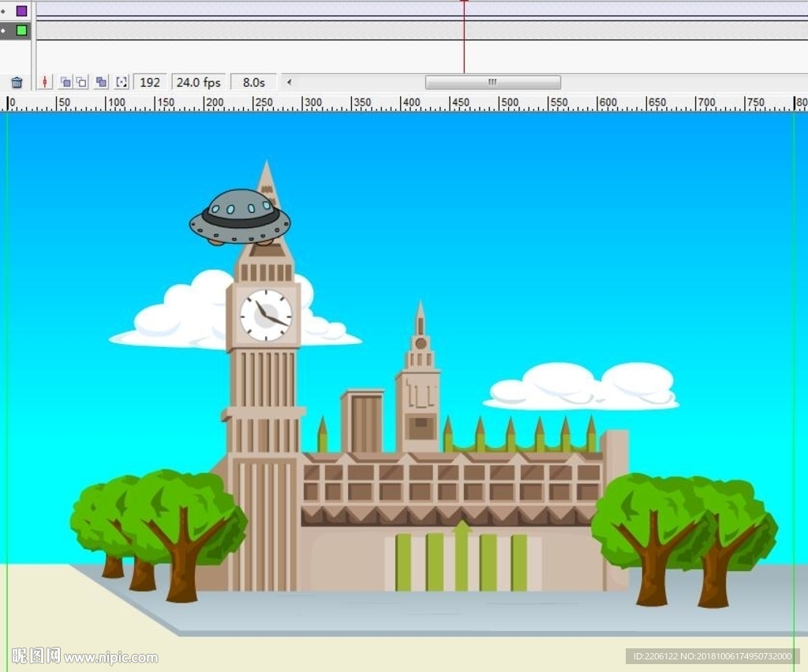
Task: Click the green layer's frame span
Action: pos(422,30)
